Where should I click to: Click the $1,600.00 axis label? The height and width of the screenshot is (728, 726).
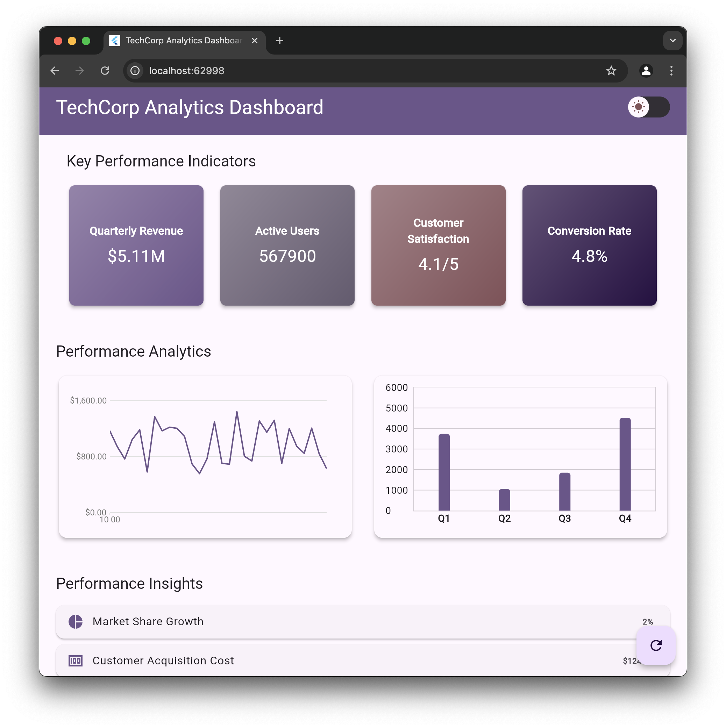88,401
